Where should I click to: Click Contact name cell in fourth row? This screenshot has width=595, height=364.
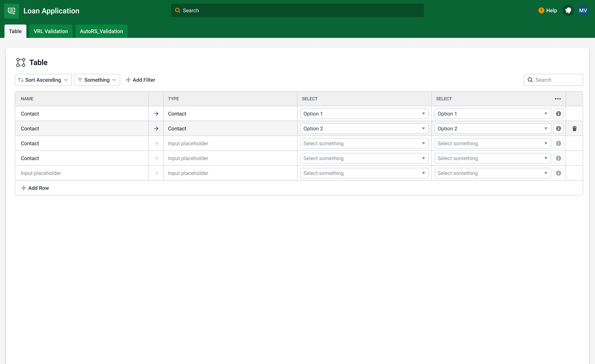pos(82,158)
